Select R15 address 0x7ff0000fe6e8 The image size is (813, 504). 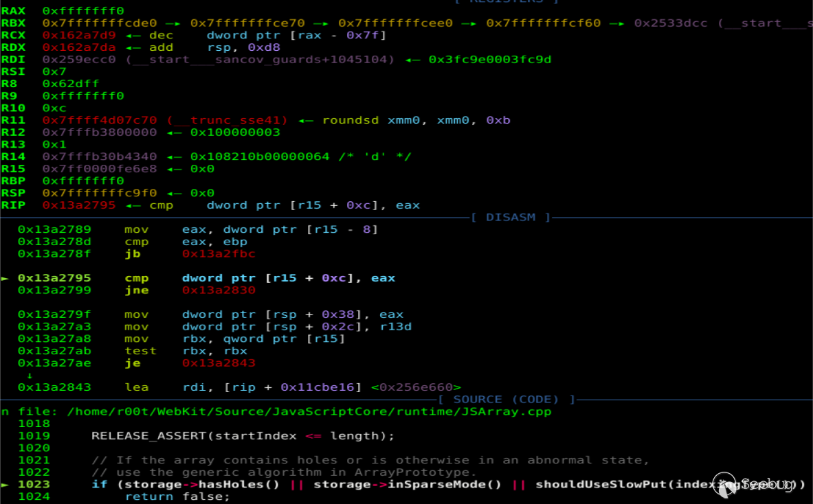pyautogui.click(x=100, y=169)
